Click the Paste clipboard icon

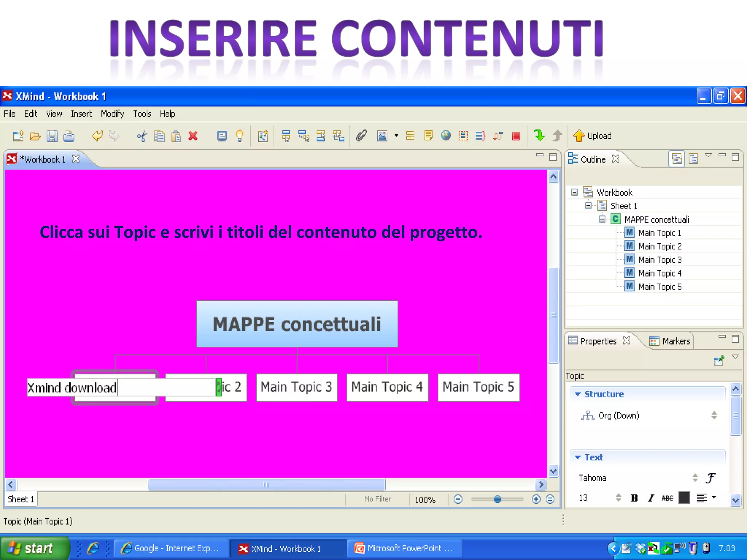pos(176,136)
